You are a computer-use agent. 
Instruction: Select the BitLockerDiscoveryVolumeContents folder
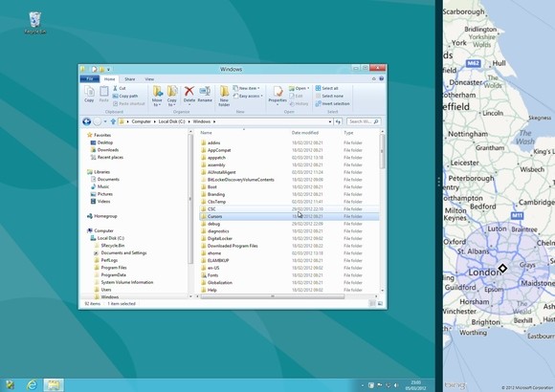289,180
